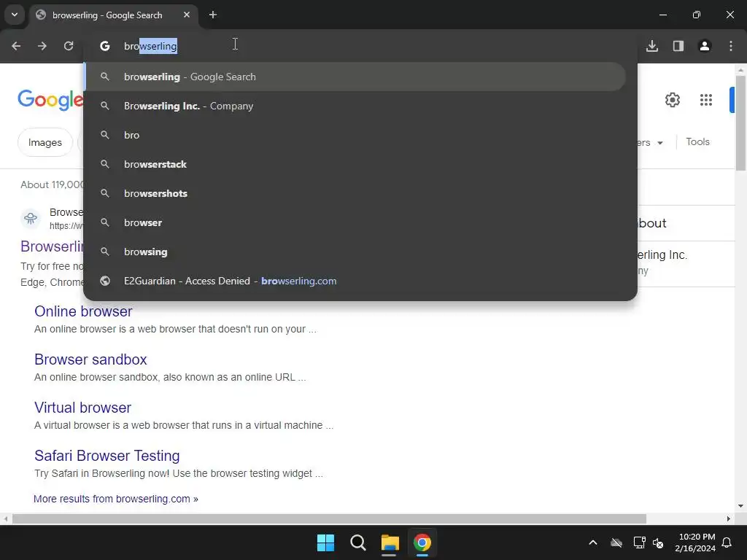The width and height of the screenshot is (747, 560).
Task: Open the Chrome three-dot menu
Action: coord(731,46)
